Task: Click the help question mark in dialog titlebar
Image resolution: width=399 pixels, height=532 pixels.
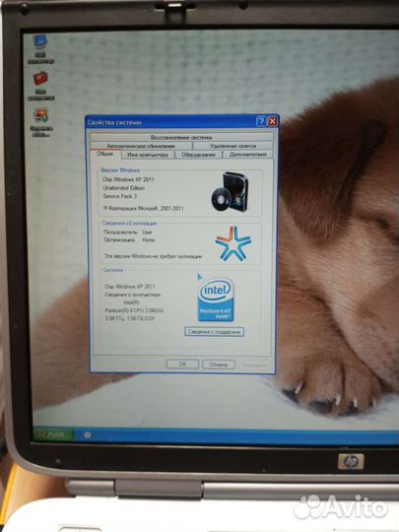Action: pos(260,121)
